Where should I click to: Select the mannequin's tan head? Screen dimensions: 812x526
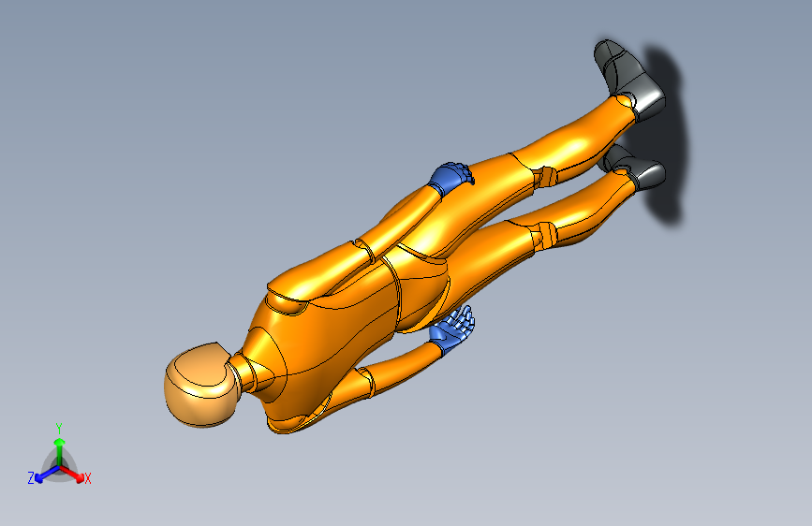click(x=200, y=386)
